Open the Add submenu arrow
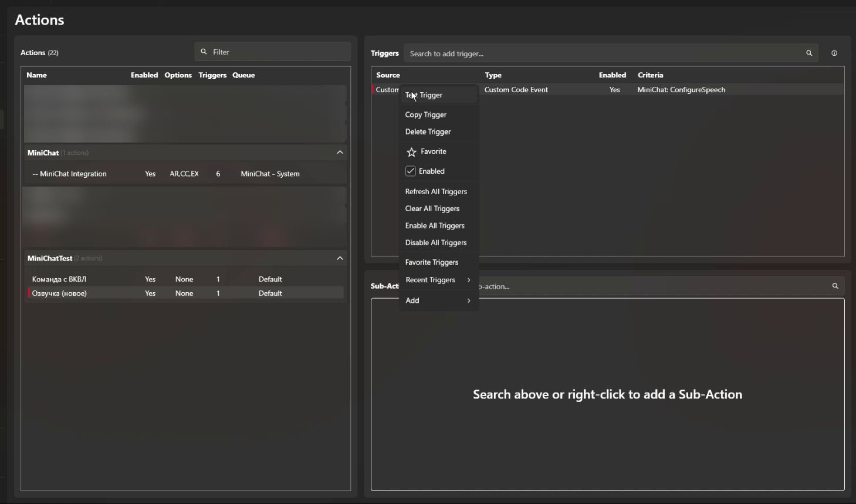The image size is (856, 504). (x=468, y=300)
